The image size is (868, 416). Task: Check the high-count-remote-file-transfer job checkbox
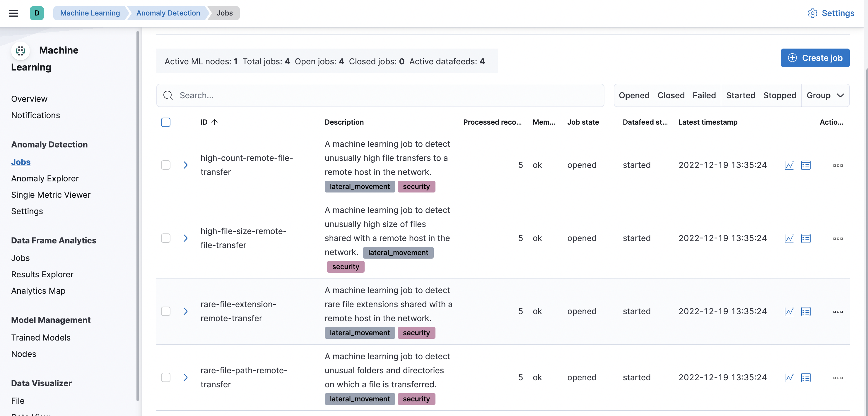(166, 165)
